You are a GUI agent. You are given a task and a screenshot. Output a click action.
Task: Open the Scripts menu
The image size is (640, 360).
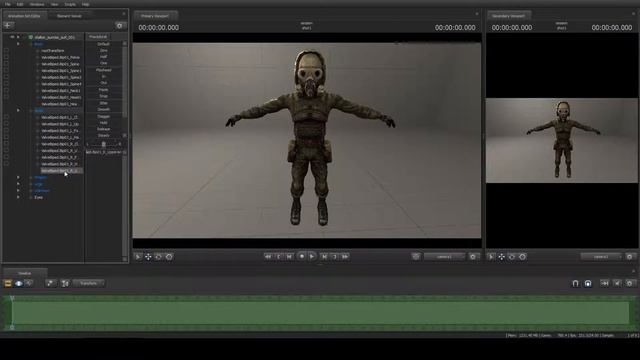70,4
